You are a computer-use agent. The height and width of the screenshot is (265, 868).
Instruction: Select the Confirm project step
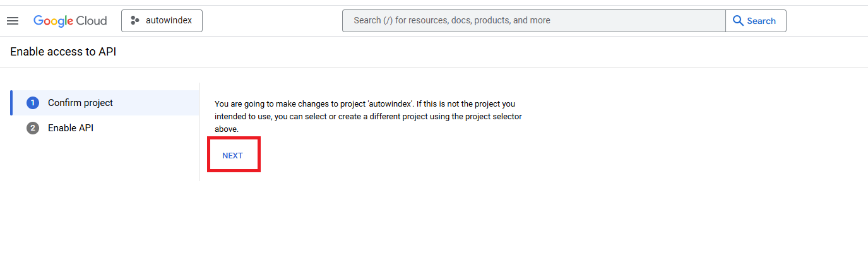coord(105,103)
